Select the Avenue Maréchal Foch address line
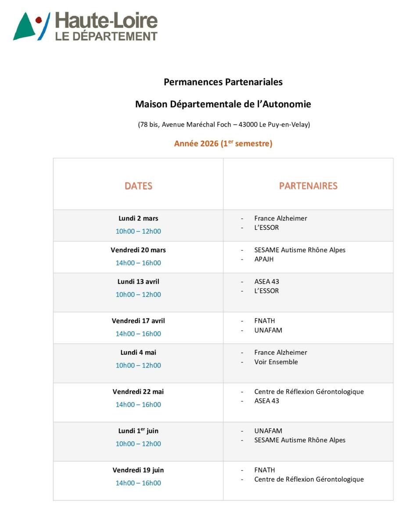420x527 pixels. [x=224, y=124]
